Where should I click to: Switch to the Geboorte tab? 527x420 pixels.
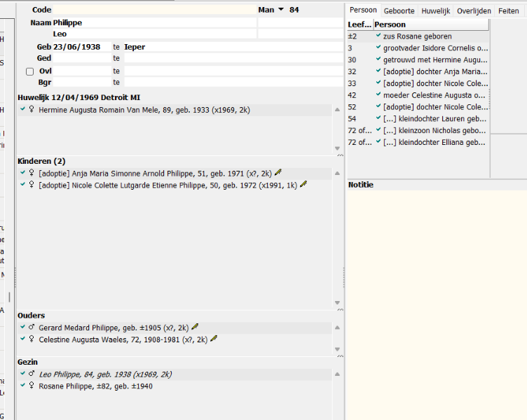399,11
